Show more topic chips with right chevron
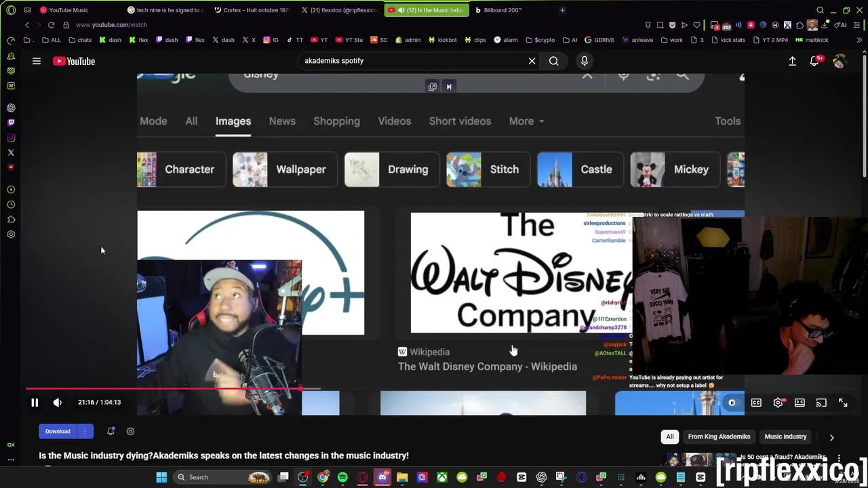 click(831, 437)
